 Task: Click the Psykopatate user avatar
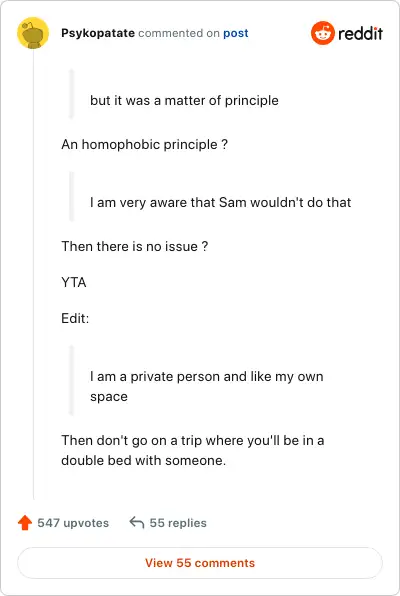(x=33, y=33)
